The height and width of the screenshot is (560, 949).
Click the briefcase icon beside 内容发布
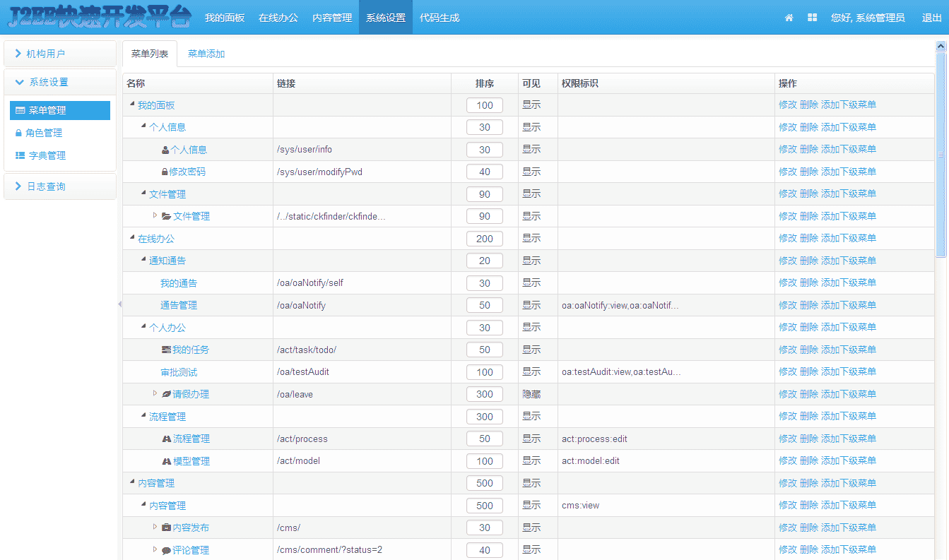(x=166, y=528)
